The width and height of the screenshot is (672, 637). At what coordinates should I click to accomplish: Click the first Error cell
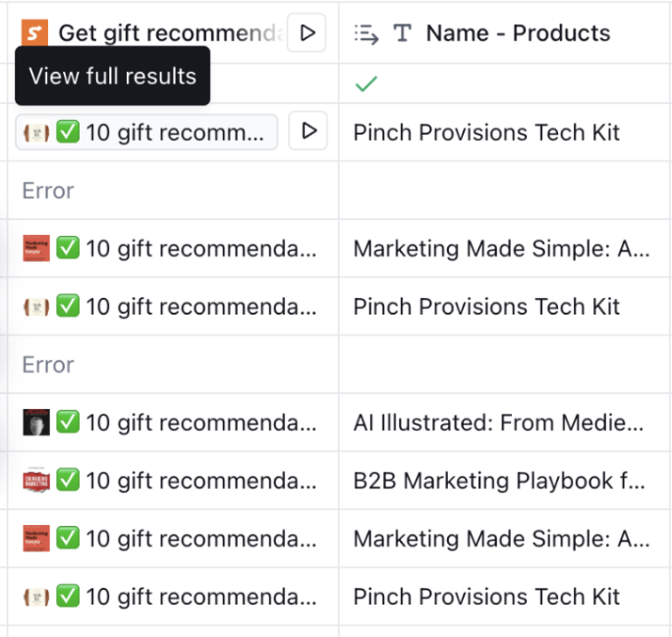[x=173, y=191]
